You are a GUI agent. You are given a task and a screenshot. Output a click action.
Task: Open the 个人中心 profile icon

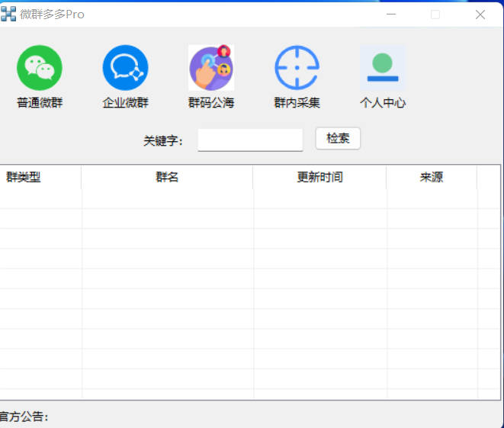pos(383,68)
